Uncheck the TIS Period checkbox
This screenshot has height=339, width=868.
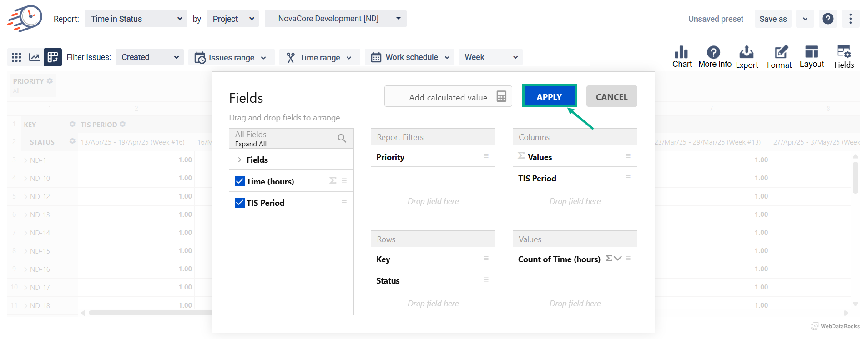pos(240,203)
